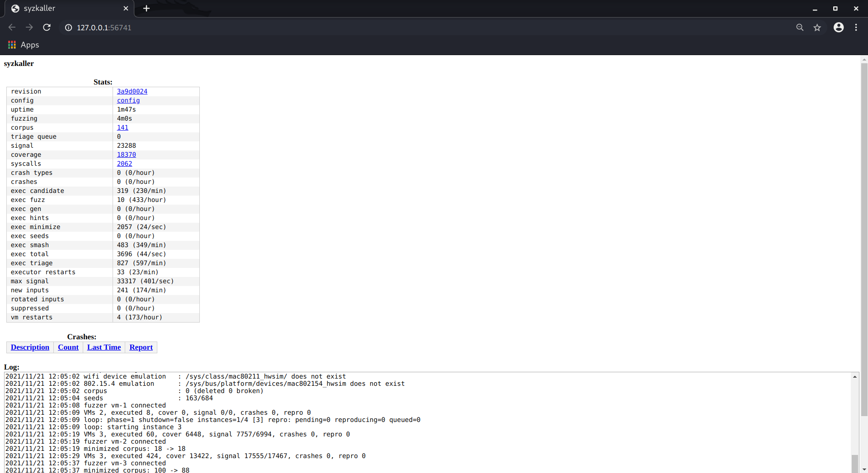Open revision 3a9d0024 link
Screen dimensions: 868x473
point(132,91)
